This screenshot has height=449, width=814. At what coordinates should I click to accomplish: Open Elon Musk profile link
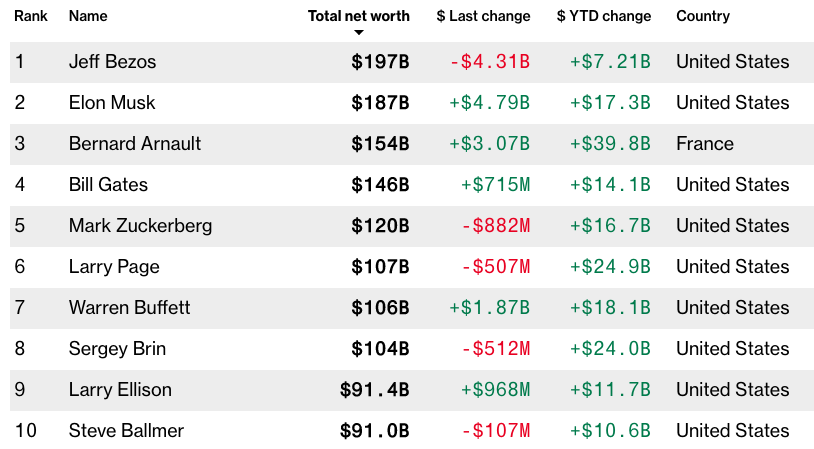point(112,103)
